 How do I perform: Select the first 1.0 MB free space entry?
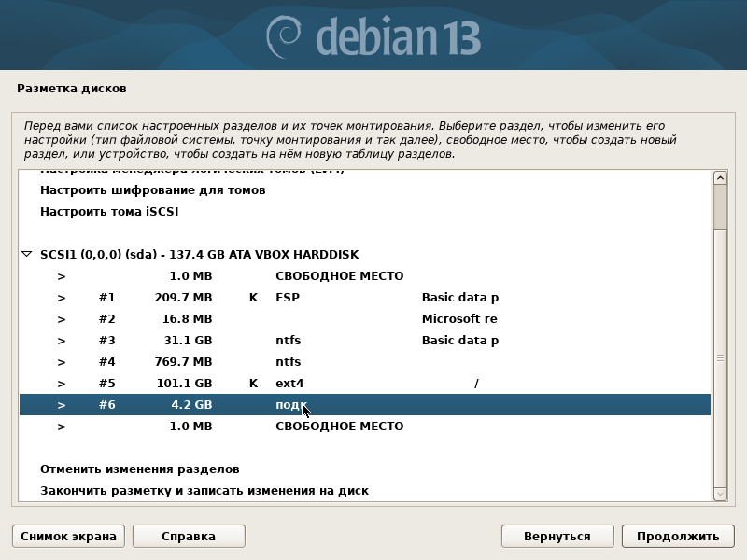pos(365,276)
